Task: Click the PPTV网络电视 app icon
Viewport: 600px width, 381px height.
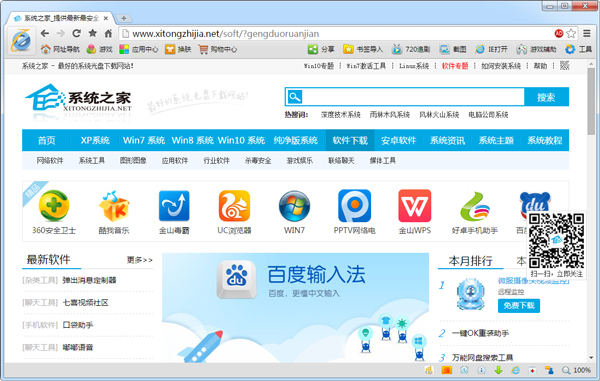Action: point(354,206)
